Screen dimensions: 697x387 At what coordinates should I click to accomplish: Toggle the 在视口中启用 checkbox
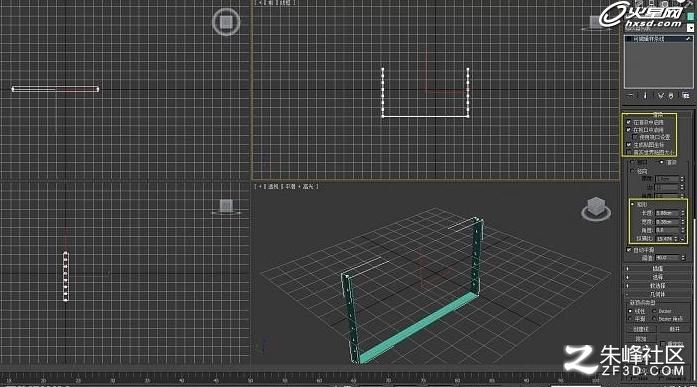click(x=629, y=130)
